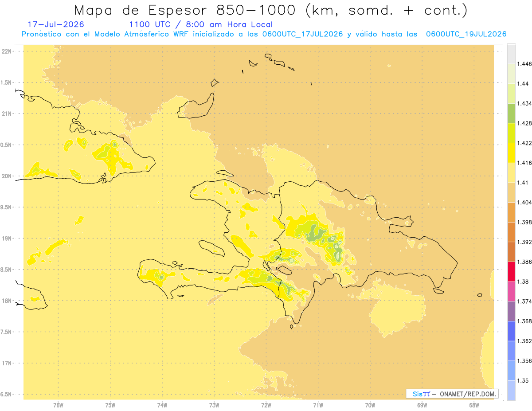
Task: Click the legend value '1.422'
Action: [524, 143]
